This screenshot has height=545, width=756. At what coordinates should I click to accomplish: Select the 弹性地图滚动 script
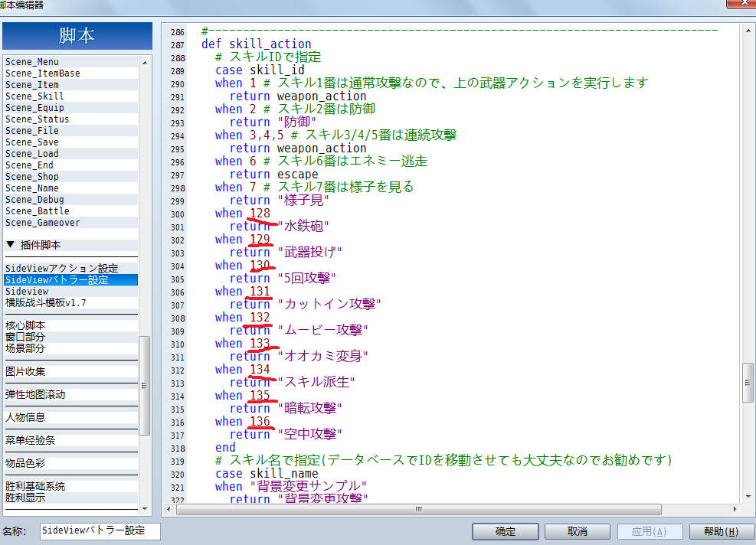coord(71,395)
